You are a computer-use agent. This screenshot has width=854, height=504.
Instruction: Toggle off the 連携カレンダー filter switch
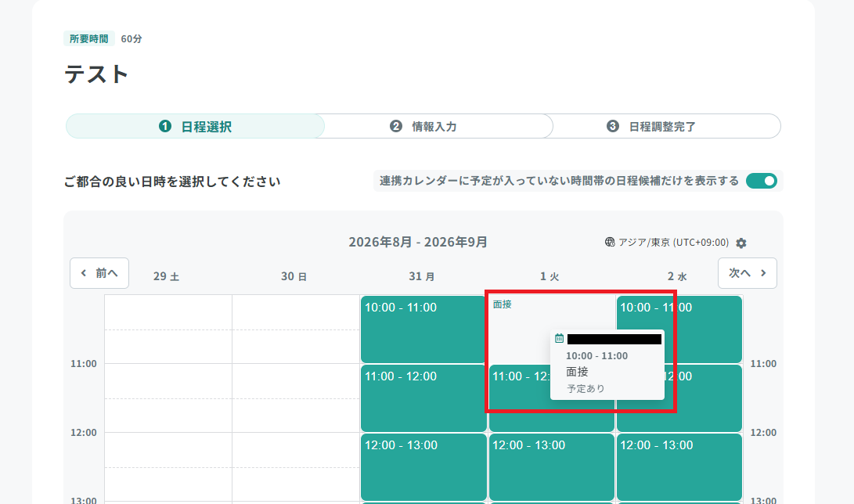coord(762,182)
